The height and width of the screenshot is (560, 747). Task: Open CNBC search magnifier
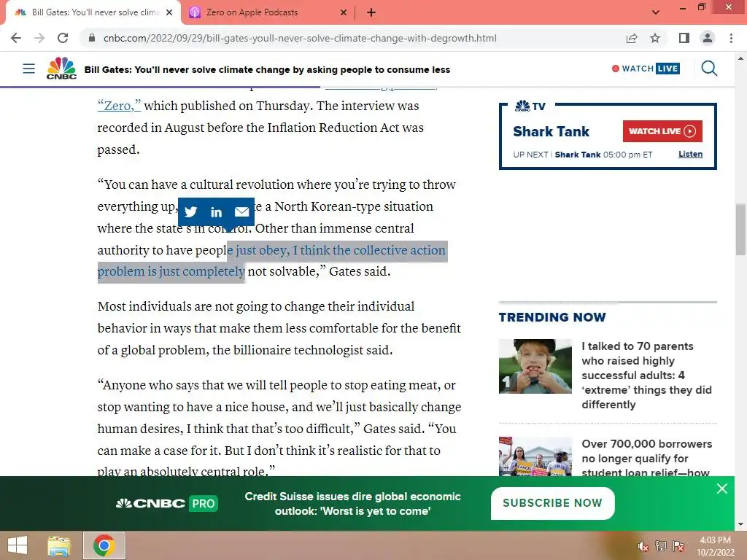(709, 69)
